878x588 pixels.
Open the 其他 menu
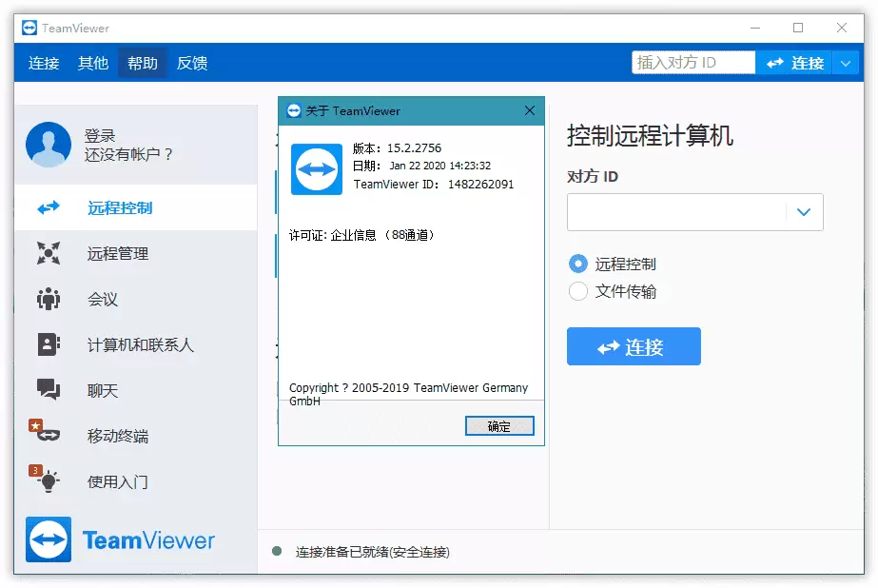93,63
